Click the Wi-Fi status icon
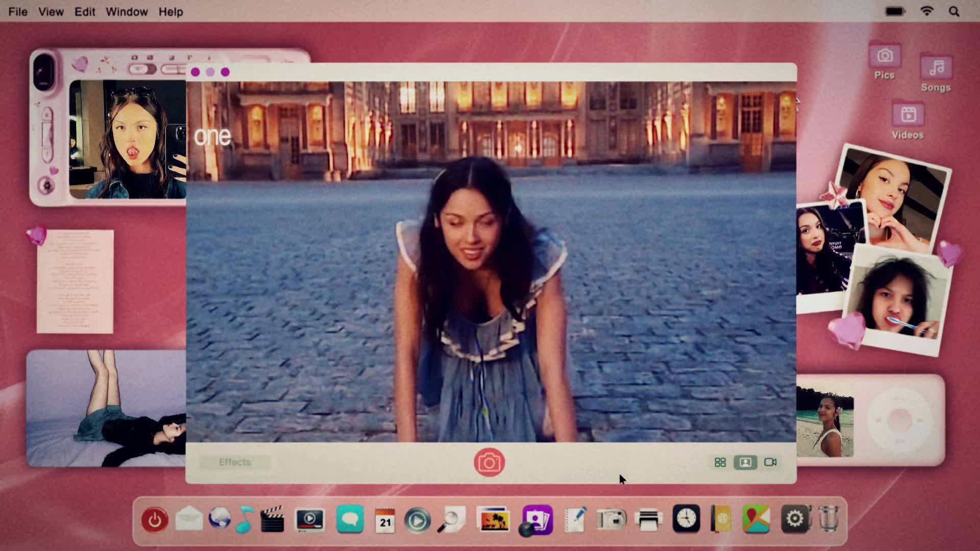Screen dimensions: 980x551 [x=927, y=11]
